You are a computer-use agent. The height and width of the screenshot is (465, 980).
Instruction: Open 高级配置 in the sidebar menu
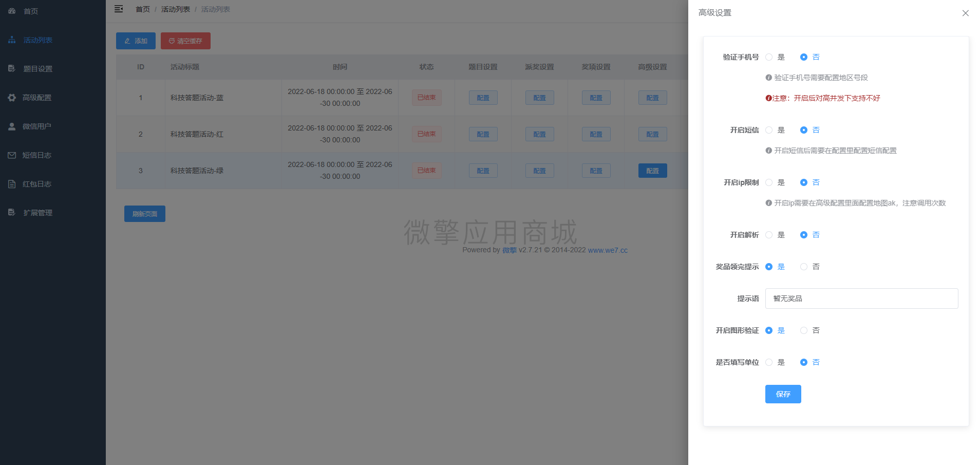[x=53, y=97]
